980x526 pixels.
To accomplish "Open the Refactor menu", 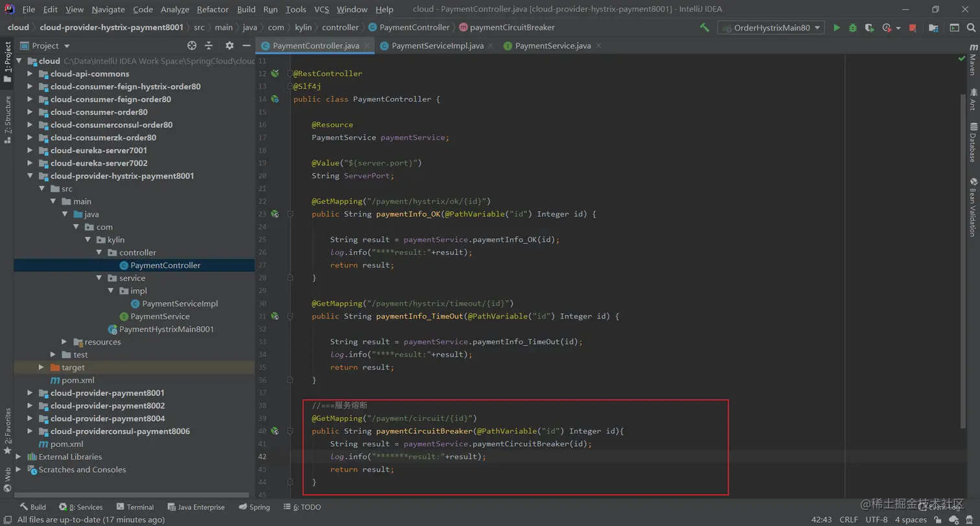I will click(x=213, y=9).
